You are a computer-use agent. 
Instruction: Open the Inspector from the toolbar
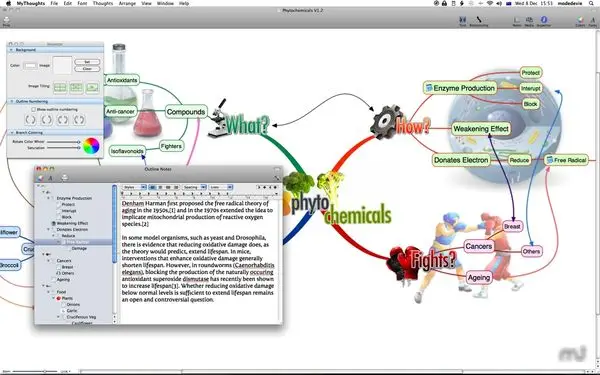543,21
